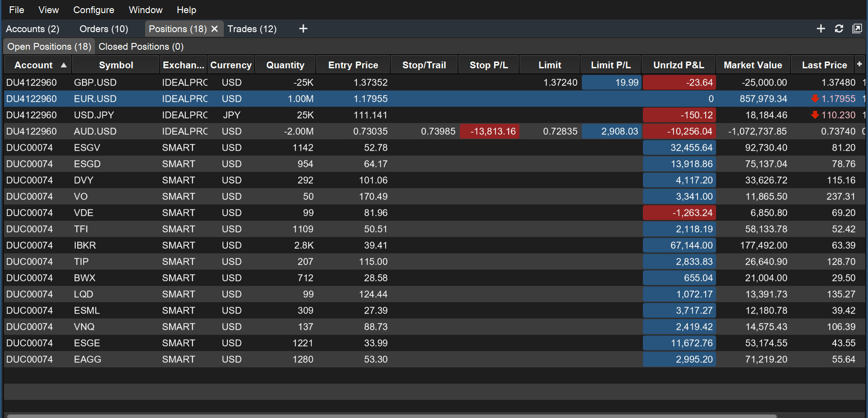Viewport: 868px width, 418px height.
Task: Sort by Unrlzd P&L column header
Action: pos(679,65)
